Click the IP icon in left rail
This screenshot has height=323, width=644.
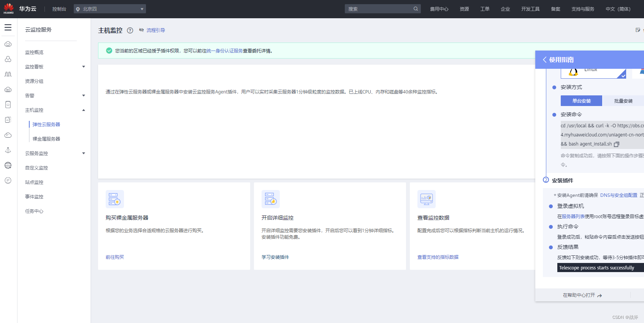(x=8, y=180)
